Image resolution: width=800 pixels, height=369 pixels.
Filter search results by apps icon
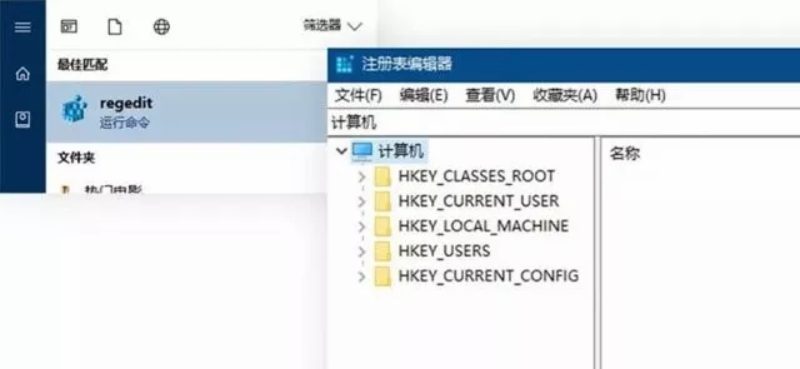69,27
